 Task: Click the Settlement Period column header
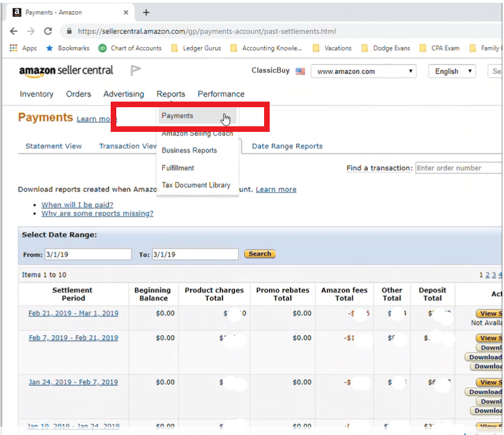coord(73,294)
